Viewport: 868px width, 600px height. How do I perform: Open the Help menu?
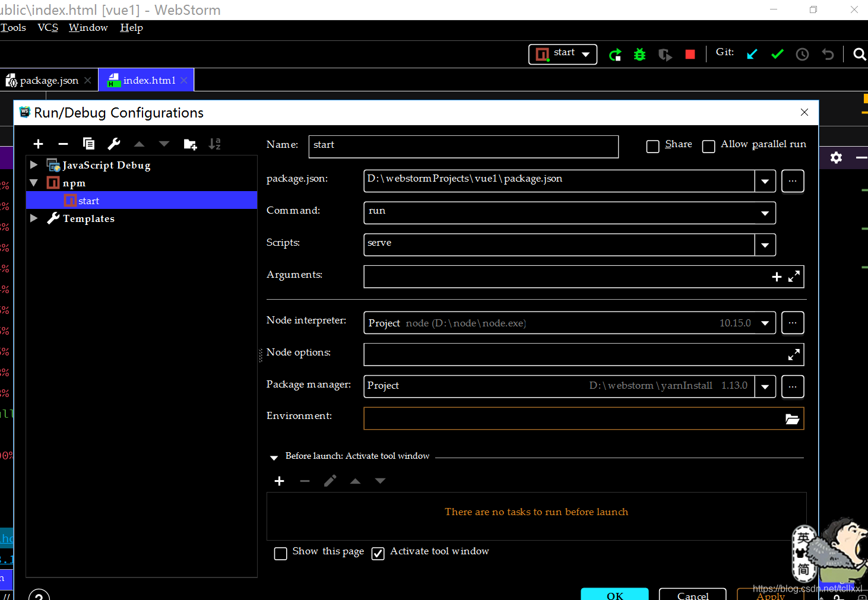coord(132,28)
